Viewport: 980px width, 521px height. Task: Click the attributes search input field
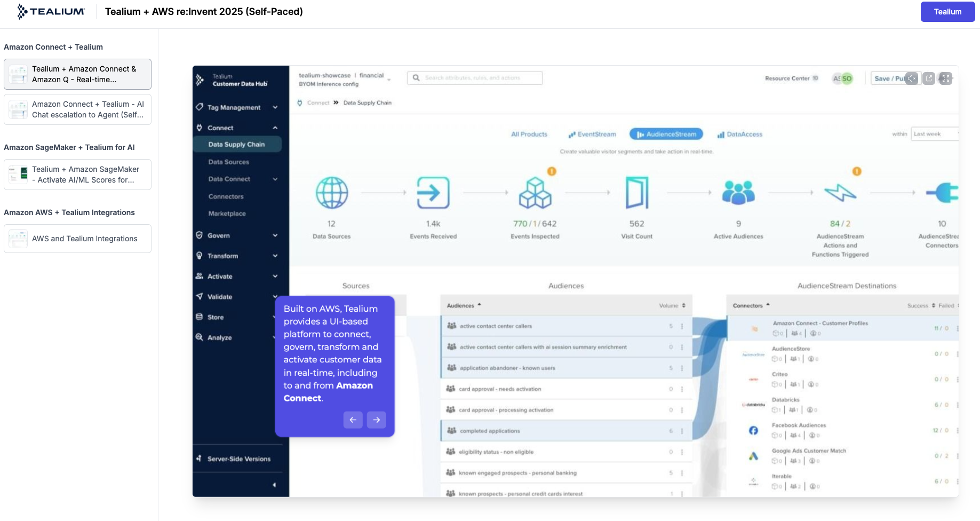(x=475, y=78)
